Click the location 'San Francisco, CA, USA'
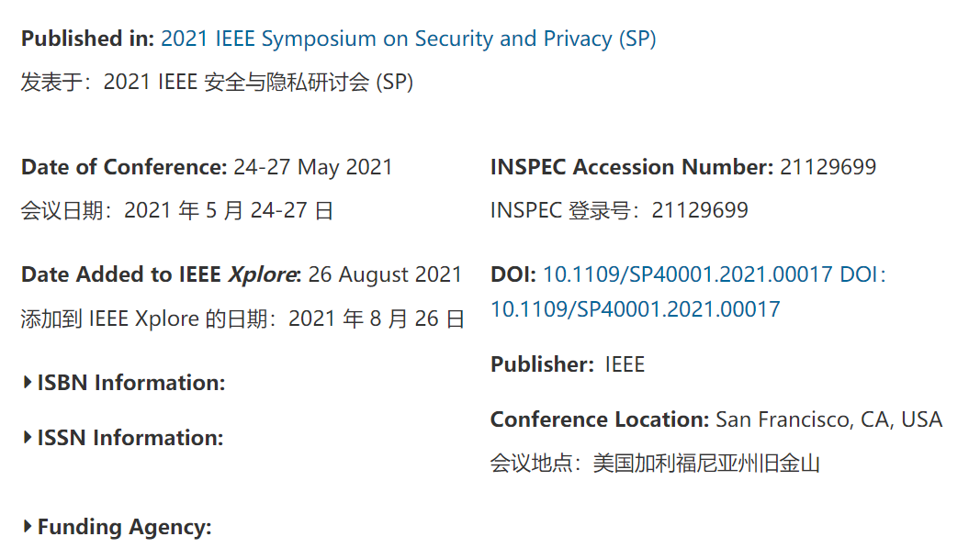The height and width of the screenshot is (559, 980). (828, 419)
